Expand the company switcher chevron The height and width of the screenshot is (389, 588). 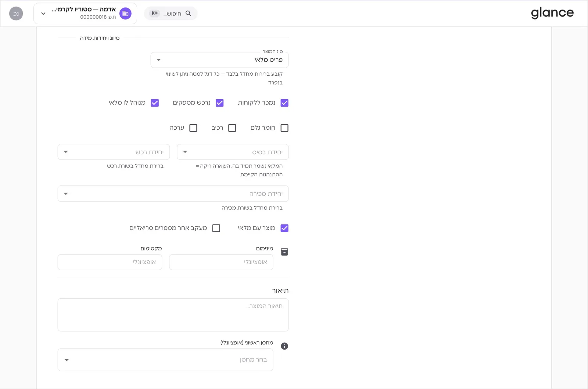pyautogui.click(x=43, y=14)
